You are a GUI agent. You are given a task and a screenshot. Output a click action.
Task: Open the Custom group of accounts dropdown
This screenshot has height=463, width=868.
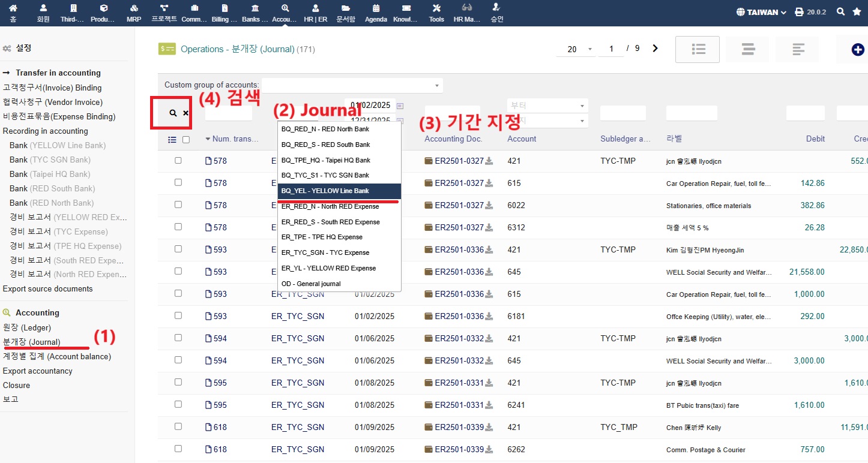point(352,86)
